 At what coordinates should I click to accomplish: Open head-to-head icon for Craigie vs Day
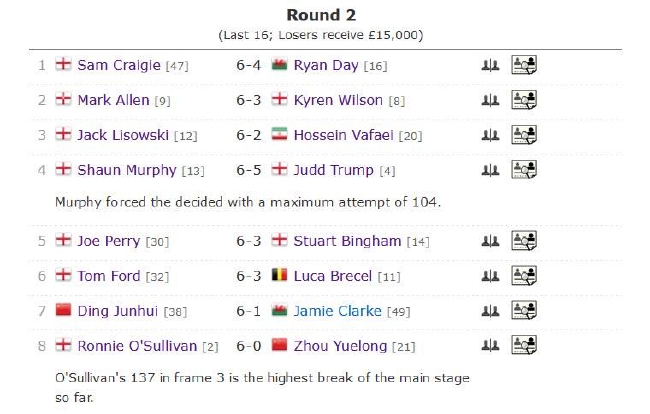coord(490,65)
